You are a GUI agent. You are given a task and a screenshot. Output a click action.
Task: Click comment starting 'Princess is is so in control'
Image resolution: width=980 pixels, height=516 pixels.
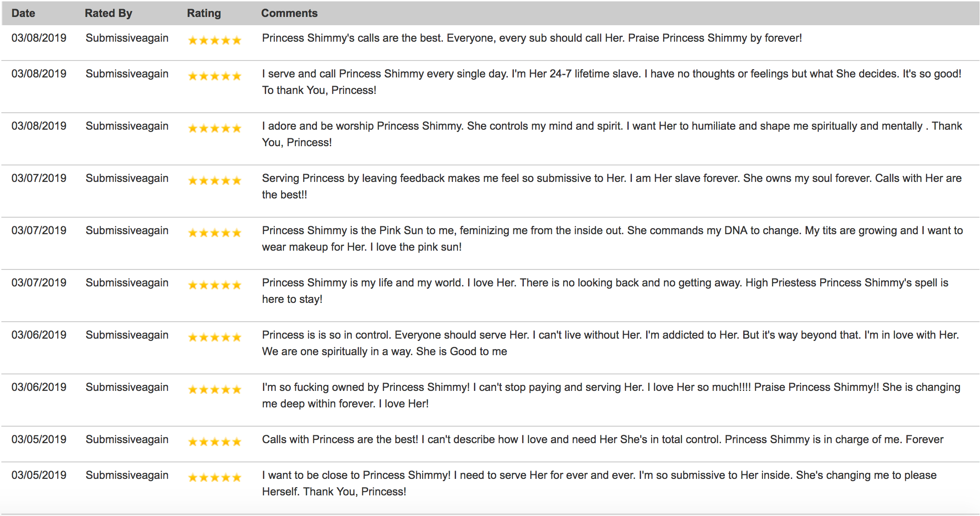coord(610,343)
